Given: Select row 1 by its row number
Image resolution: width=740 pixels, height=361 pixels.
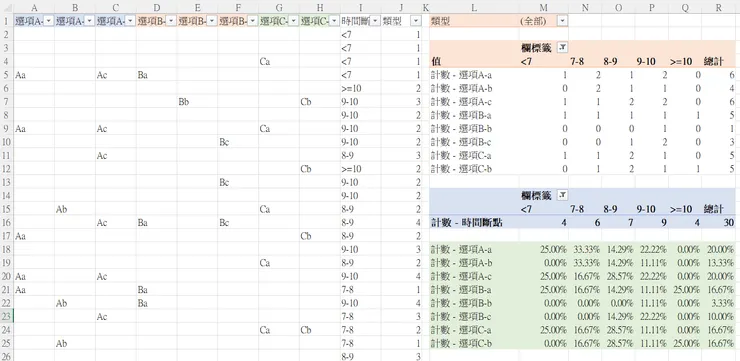Looking at the screenshot, I should tap(7, 21).
